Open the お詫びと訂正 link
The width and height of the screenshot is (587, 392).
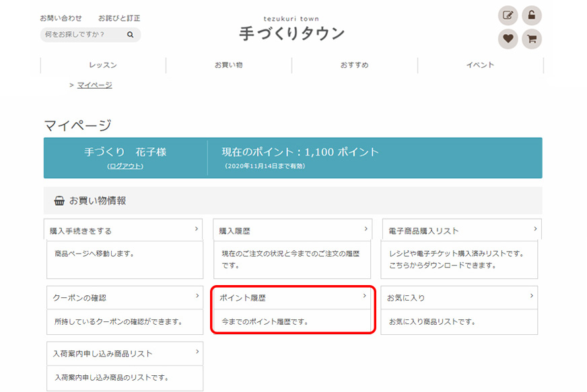119,18
